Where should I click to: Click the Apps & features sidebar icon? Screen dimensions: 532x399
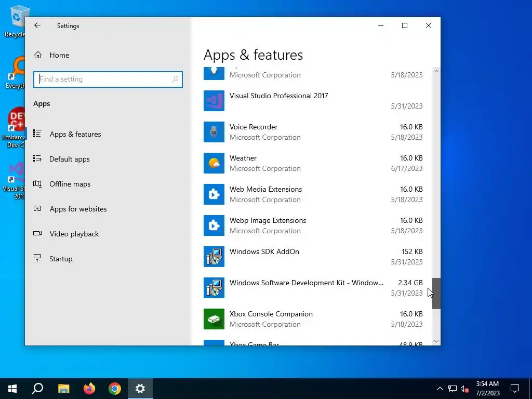(37, 134)
